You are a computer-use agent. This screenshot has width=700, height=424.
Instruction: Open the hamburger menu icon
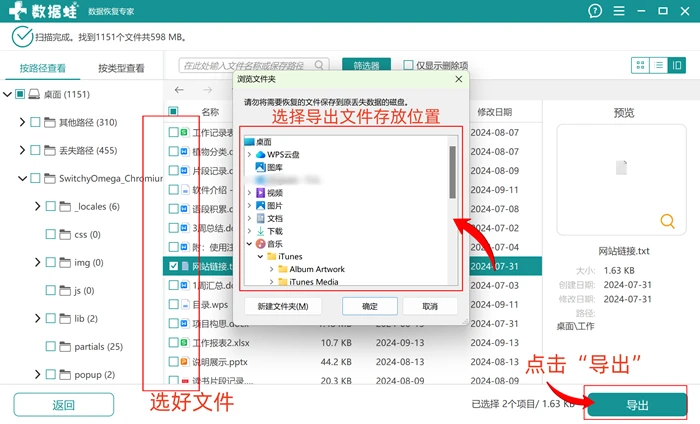pos(619,11)
